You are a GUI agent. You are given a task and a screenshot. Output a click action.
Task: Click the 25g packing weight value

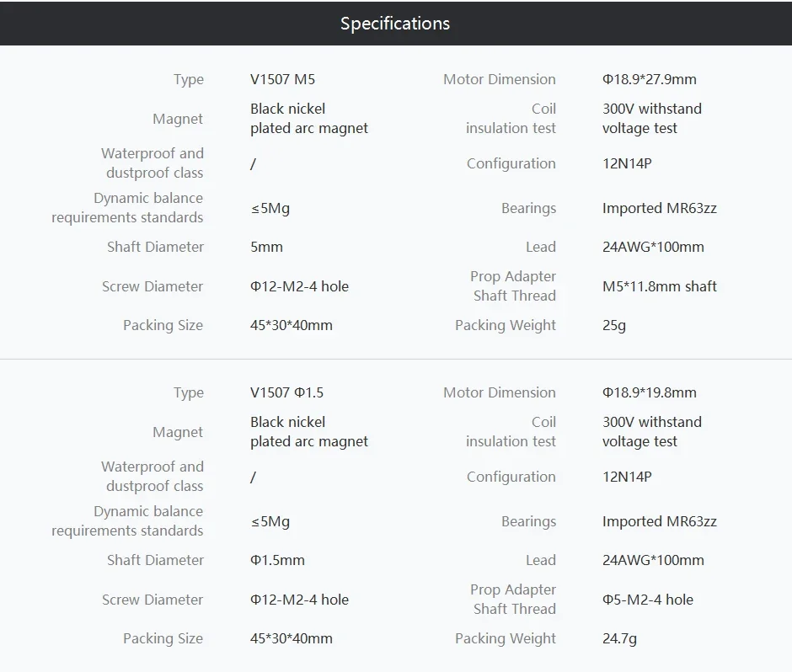click(x=613, y=326)
